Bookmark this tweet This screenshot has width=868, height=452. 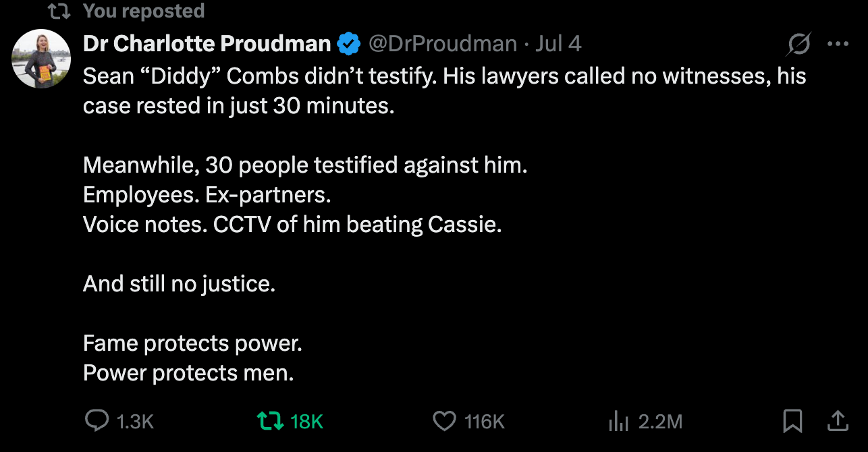792,422
